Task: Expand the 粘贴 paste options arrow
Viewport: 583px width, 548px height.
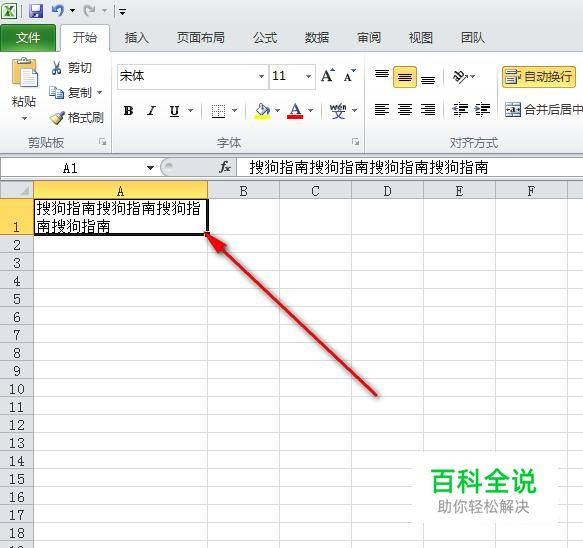Action: point(24,119)
